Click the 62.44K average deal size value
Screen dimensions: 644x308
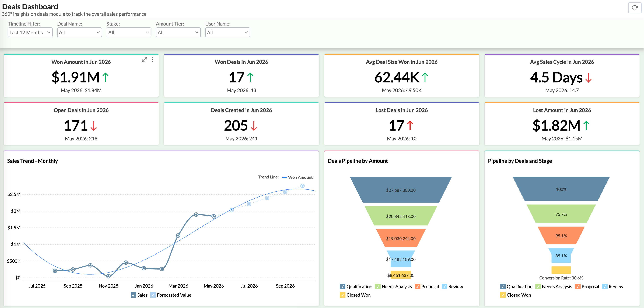pyautogui.click(x=397, y=77)
